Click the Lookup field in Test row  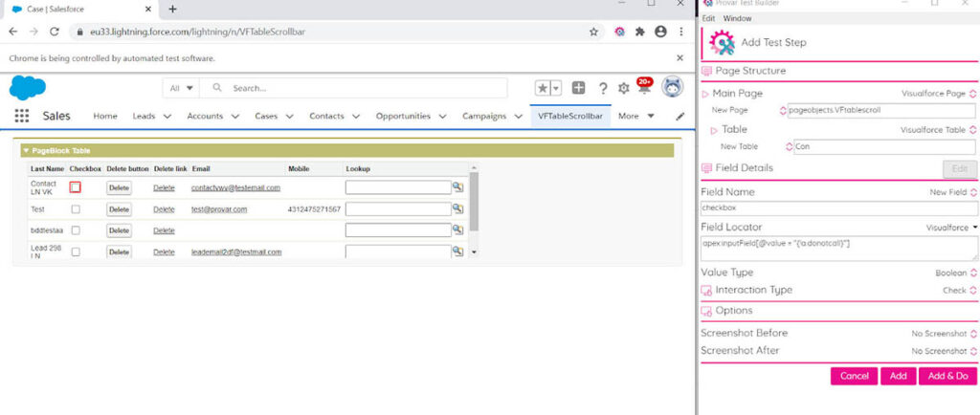398,208
